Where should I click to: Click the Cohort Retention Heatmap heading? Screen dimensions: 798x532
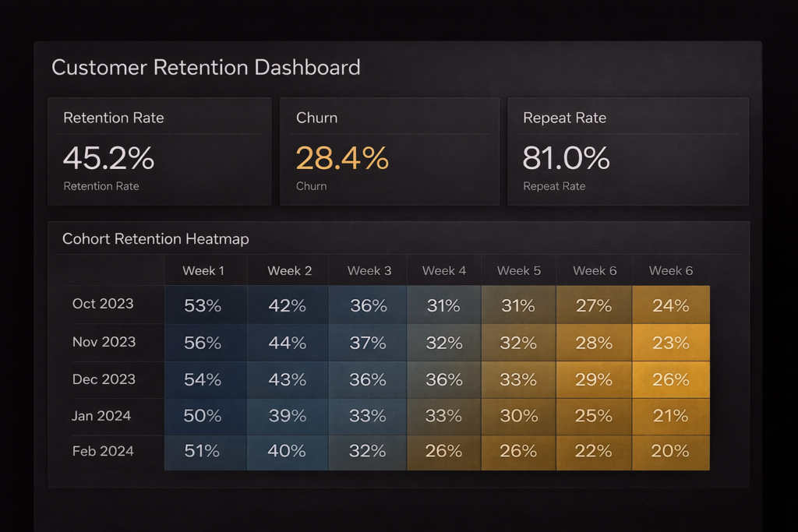pyautogui.click(x=156, y=239)
